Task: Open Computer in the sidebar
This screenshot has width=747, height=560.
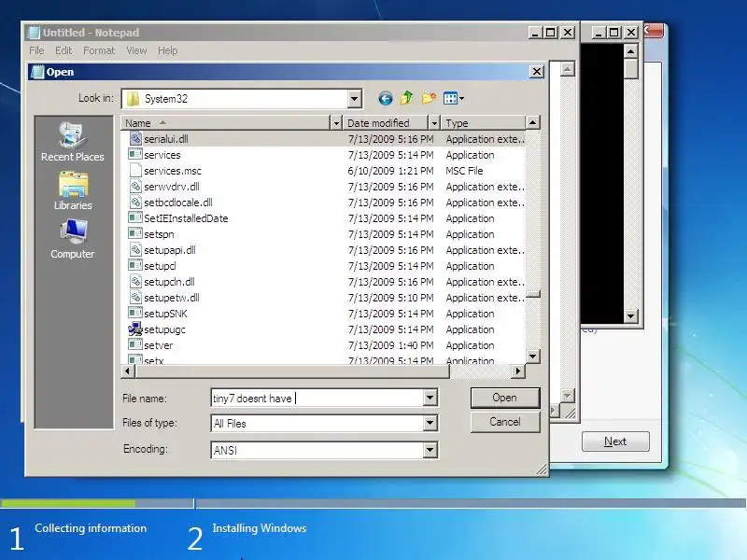Action: click(x=73, y=240)
